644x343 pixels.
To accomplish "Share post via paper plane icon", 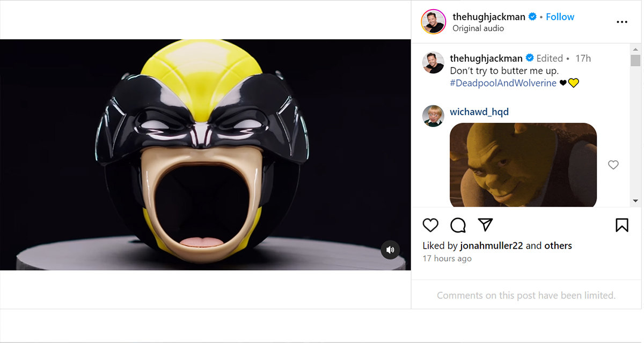I will click(x=485, y=225).
